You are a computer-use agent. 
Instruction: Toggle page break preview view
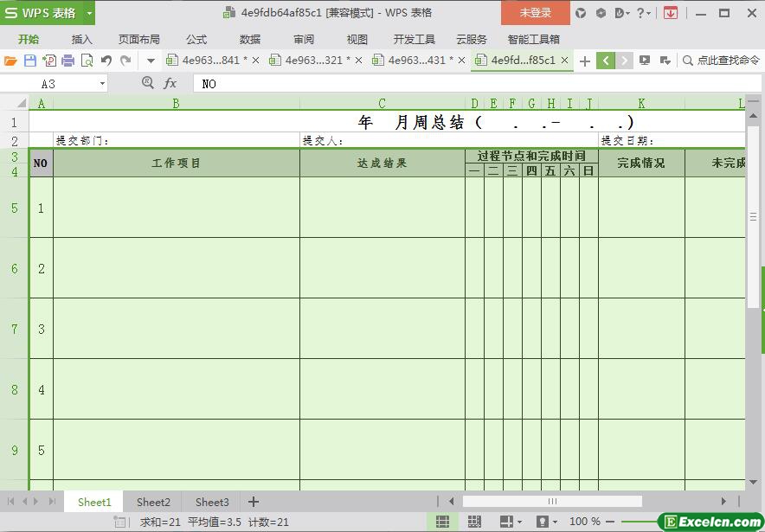[474, 522]
